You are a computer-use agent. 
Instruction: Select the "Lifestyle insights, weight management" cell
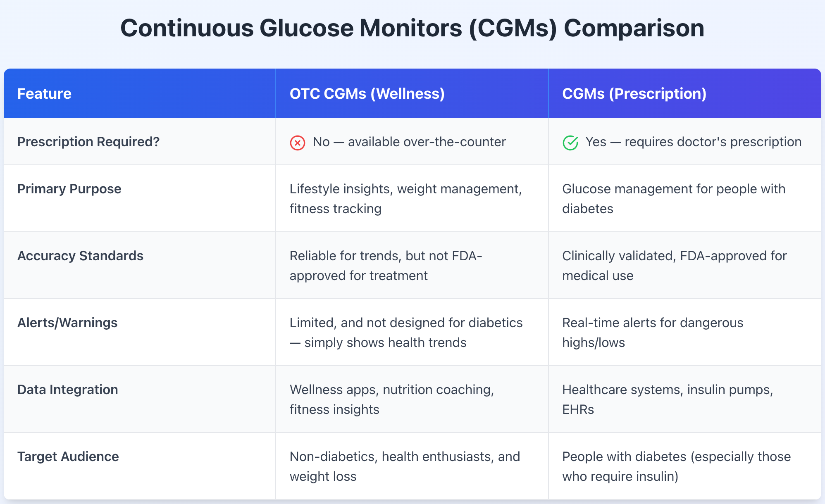405,199
